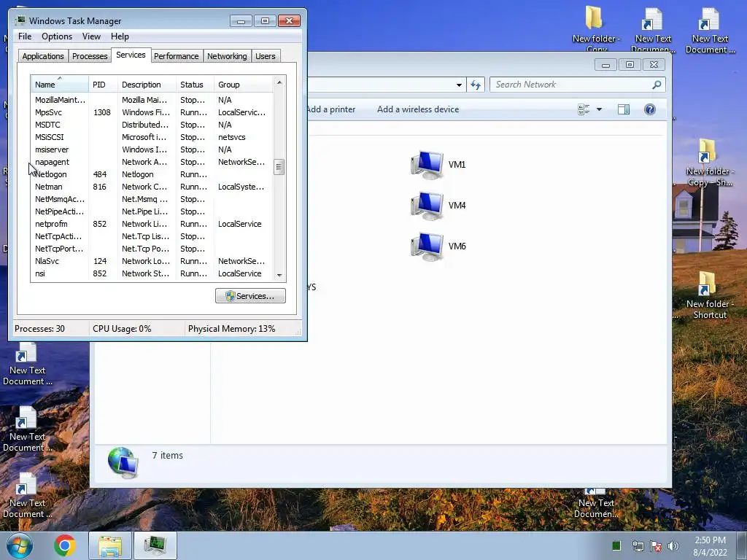
Task: Click the volume speaker tray icon
Action: coord(673,546)
